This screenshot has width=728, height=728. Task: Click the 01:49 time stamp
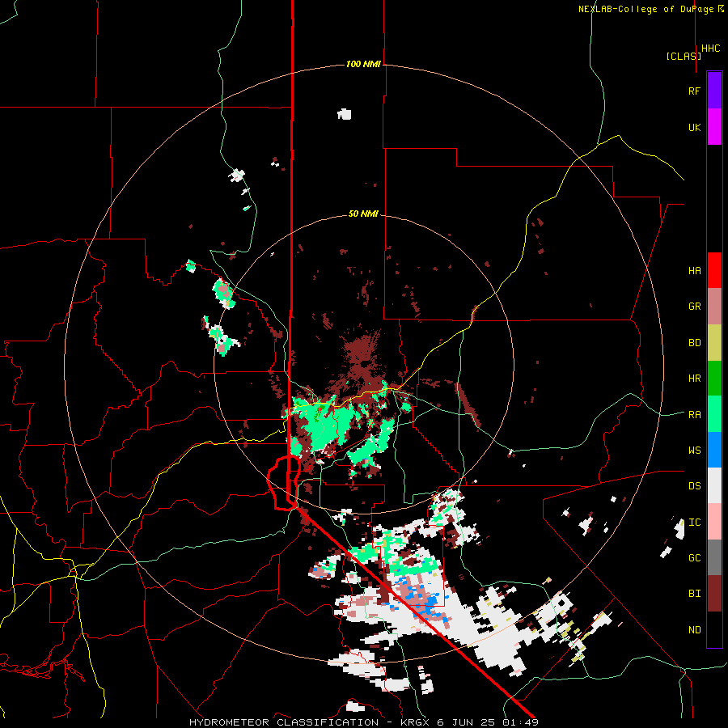point(520,722)
